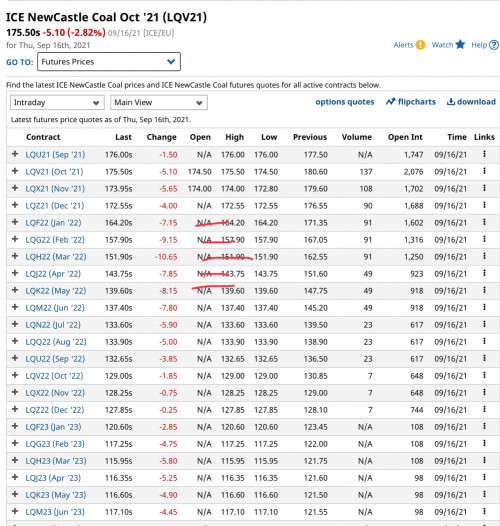Open links menu for LQG22 row

[484, 239]
